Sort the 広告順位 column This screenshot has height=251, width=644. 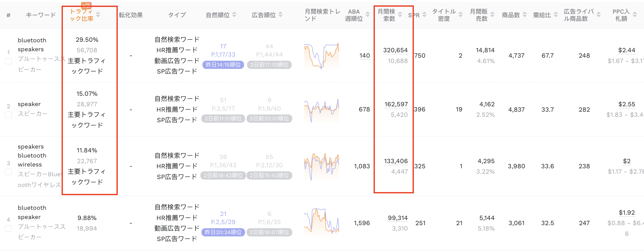[x=280, y=15]
